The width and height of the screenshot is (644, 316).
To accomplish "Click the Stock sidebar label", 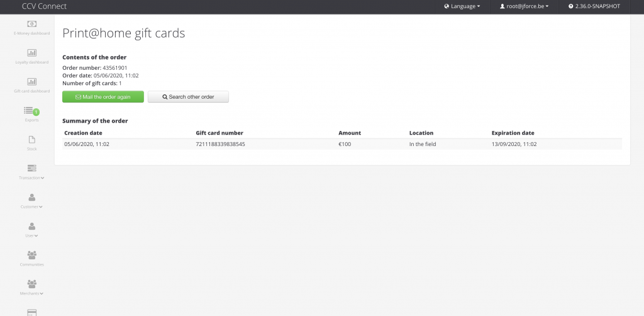I will point(31,149).
